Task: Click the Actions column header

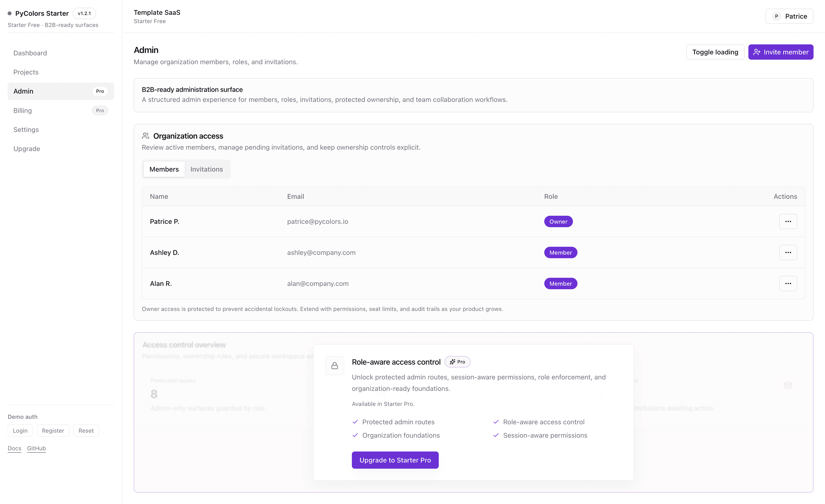Action: (785, 196)
